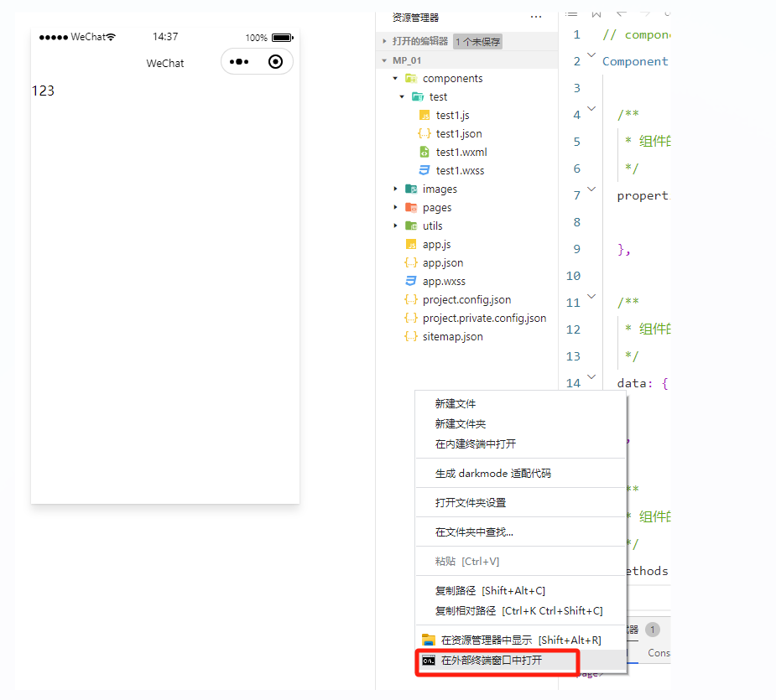776x700 pixels.
Task: Click the project.config.json braces icon
Action: (411, 299)
